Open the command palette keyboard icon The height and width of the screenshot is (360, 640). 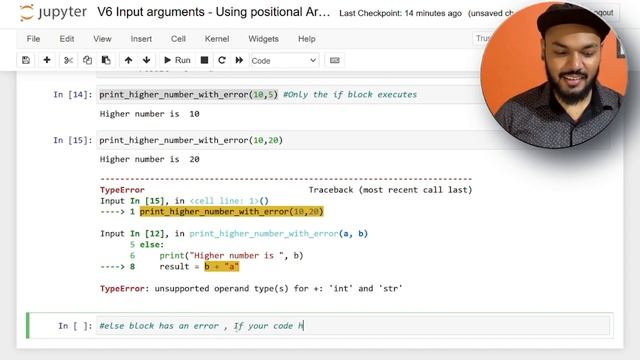[x=334, y=60]
